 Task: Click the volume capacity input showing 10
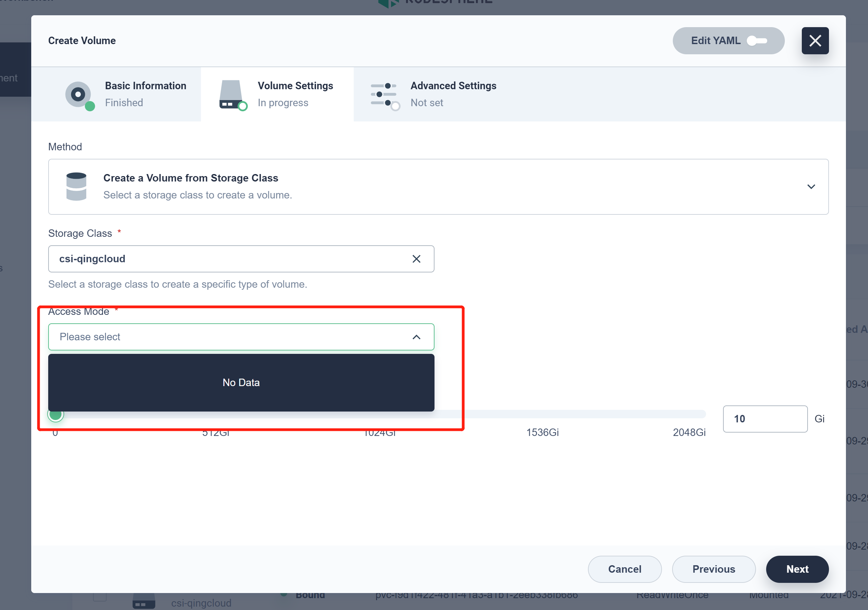pos(765,419)
